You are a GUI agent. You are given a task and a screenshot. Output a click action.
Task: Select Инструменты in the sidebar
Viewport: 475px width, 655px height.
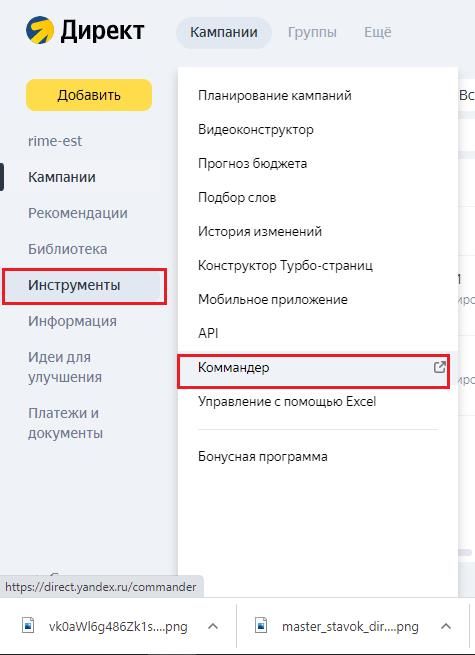(x=85, y=286)
